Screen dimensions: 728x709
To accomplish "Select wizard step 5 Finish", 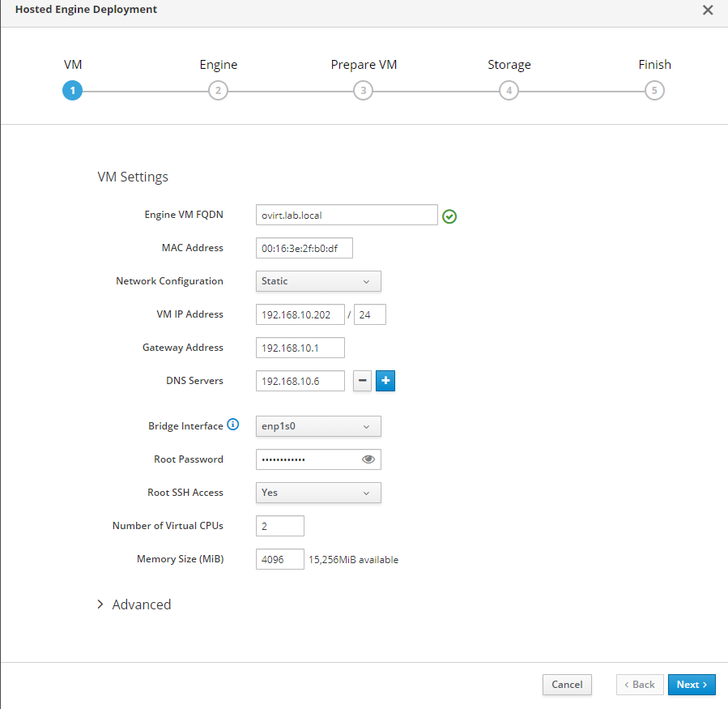I will tap(654, 91).
